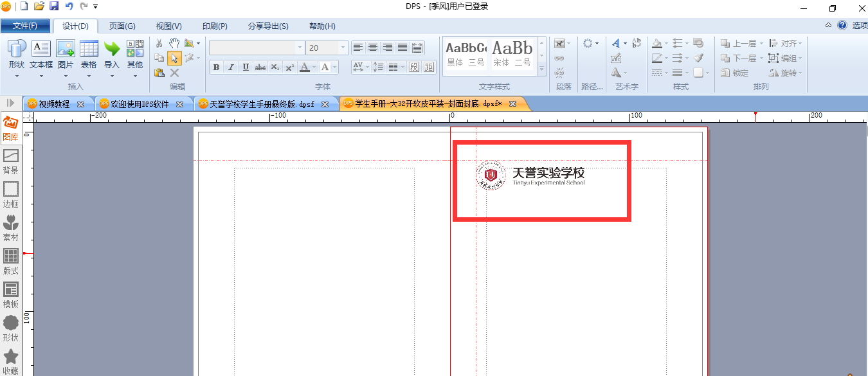
Task: Click the pointer selection tool
Action: click(x=174, y=58)
